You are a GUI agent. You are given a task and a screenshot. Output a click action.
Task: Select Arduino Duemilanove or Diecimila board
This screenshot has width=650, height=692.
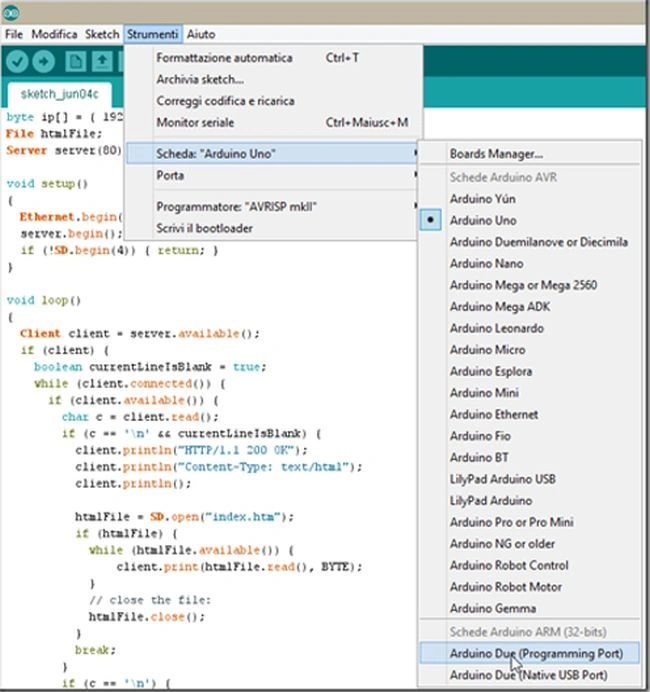[530, 242]
